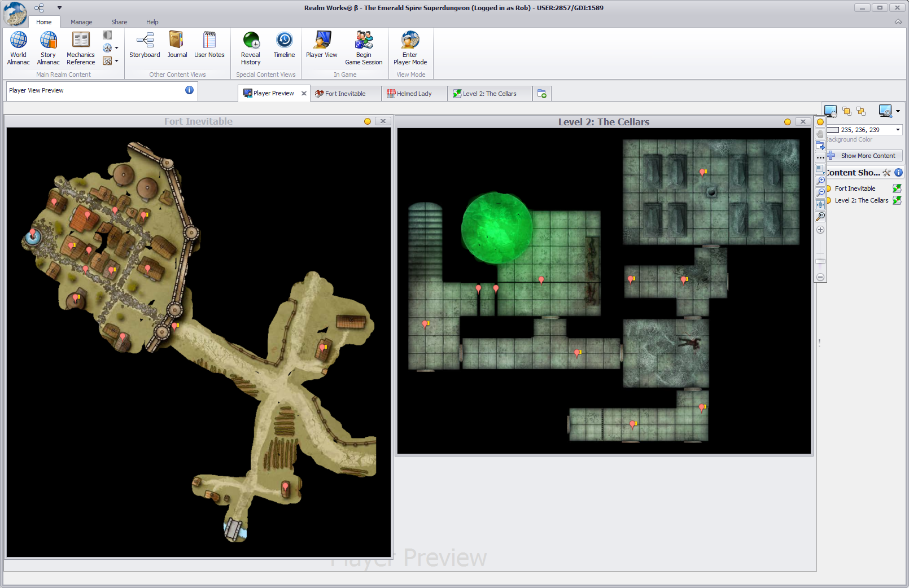909x588 pixels.
Task: Open Reveal History
Action: pyautogui.click(x=251, y=49)
